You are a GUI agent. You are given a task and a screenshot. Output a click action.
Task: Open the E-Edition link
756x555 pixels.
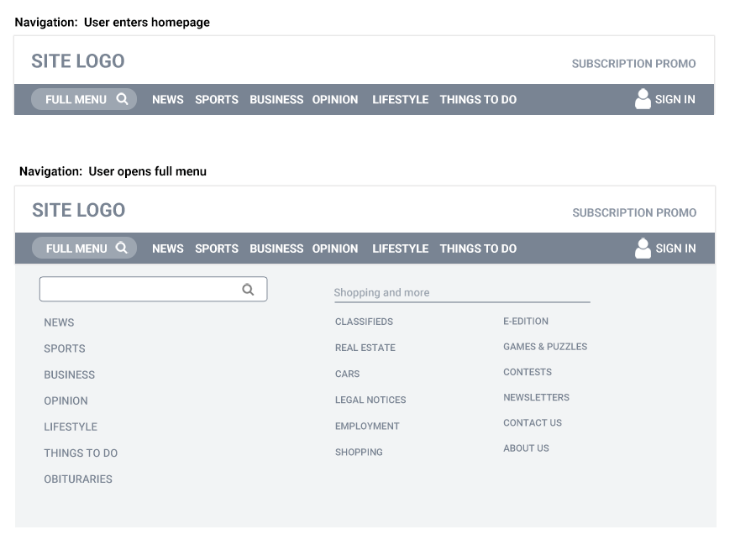click(526, 321)
